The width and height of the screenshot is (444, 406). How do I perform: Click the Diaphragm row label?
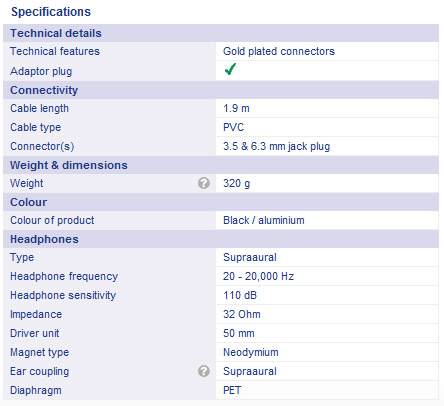click(x=36, y=390)
